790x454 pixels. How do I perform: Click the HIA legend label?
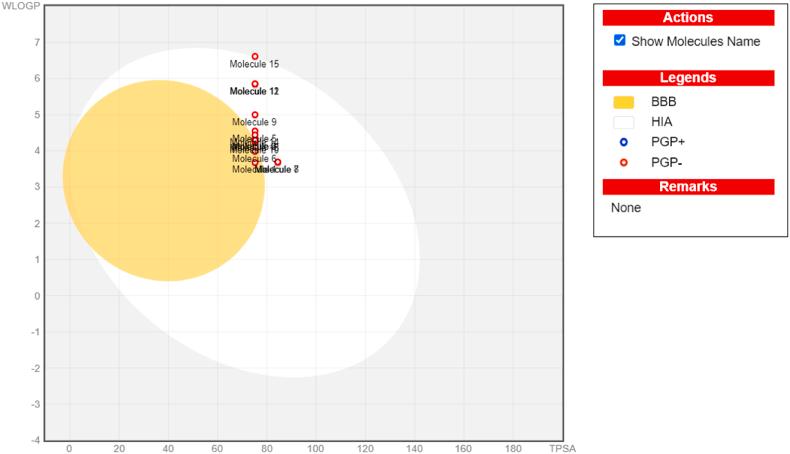click(x=661, y=122)
